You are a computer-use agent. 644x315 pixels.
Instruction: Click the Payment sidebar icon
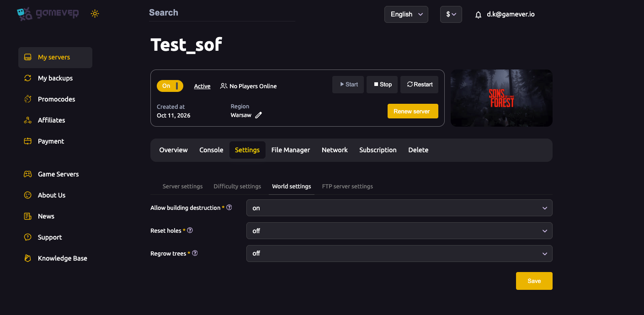click(x=28, y=141)
